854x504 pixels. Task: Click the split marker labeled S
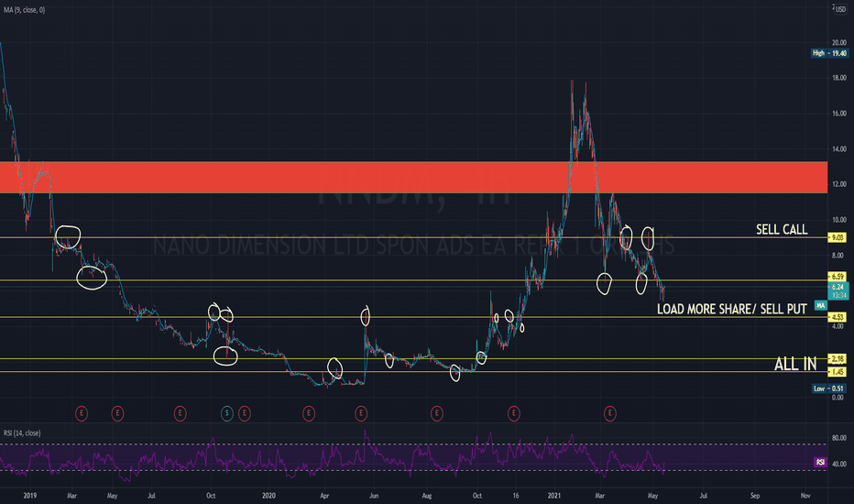click(x=227, y=413)
